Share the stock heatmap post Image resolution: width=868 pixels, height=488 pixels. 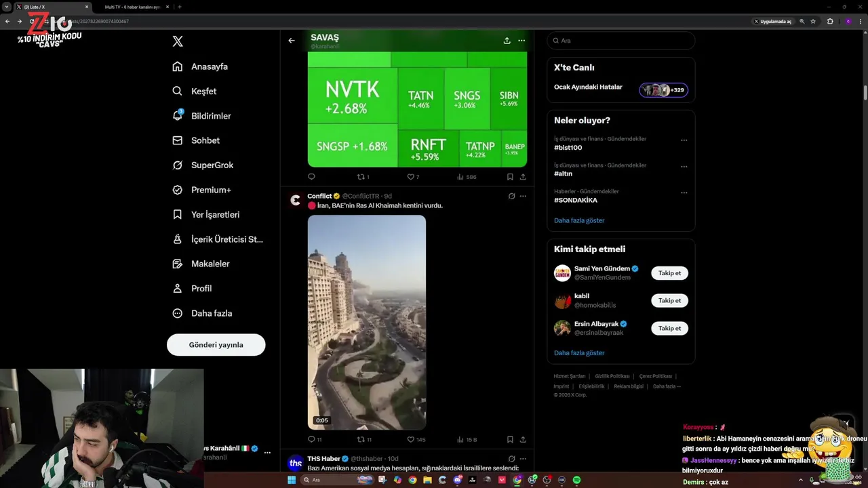pos(523,177)
